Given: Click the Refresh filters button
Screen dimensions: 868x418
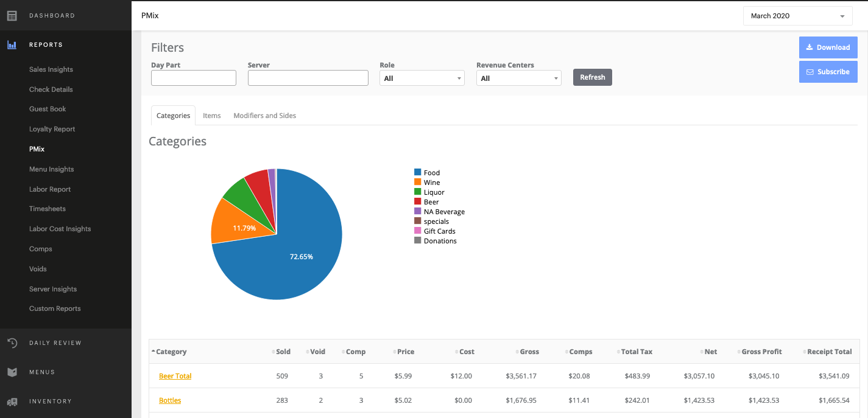Looking at the screenshot, I should 592,77.
